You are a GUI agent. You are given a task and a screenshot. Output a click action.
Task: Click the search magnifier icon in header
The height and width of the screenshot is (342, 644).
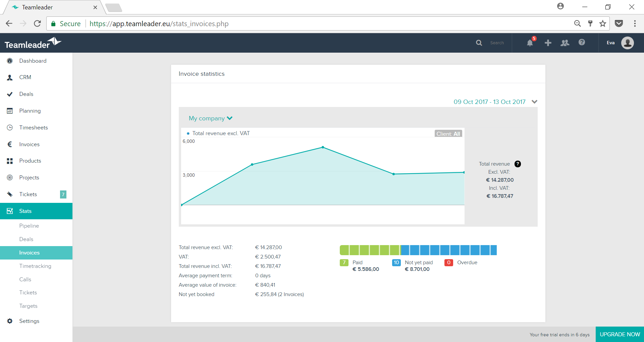click(479, 43)
